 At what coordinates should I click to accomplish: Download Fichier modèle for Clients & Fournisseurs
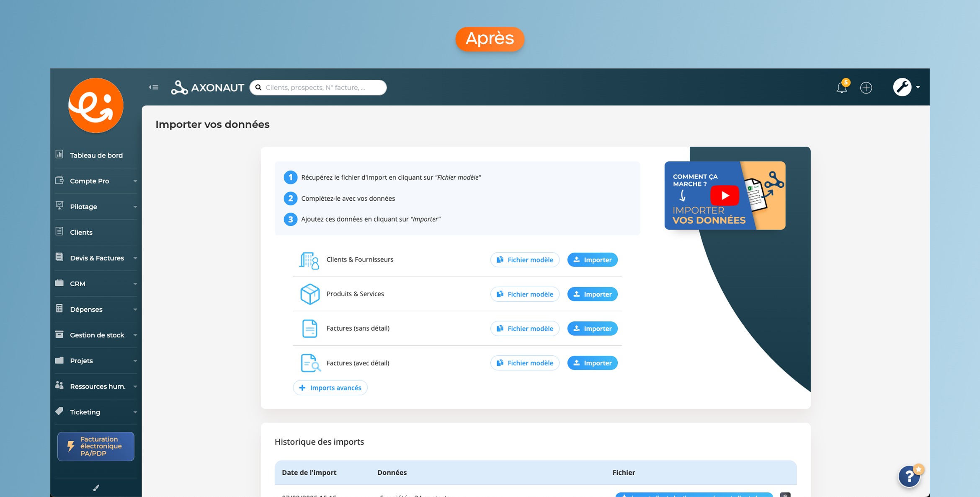(x=525, y=260)
